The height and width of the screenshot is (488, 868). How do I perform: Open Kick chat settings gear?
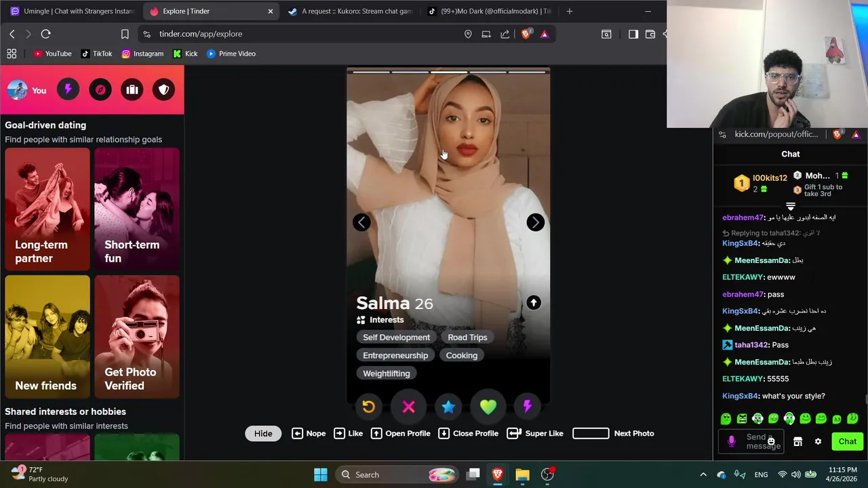pos(818,441)
